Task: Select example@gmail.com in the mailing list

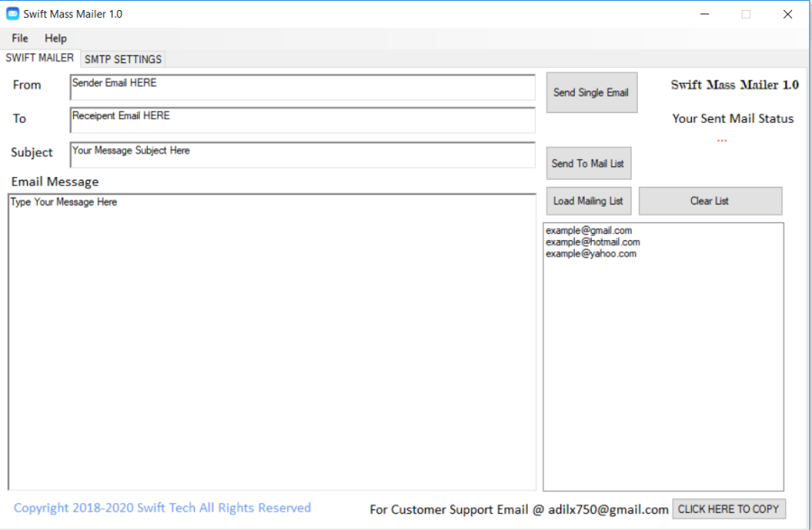Action: pos(589,230)
